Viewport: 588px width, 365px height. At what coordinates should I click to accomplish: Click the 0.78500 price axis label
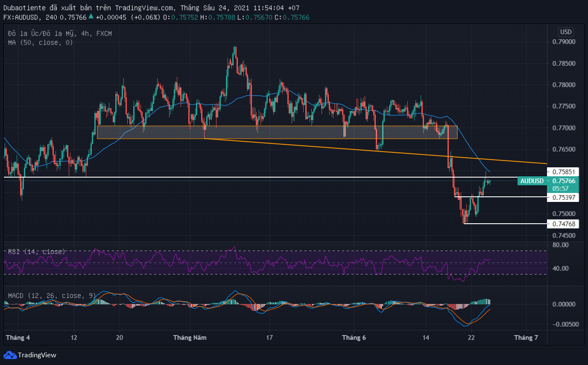[x=564, y=64]
